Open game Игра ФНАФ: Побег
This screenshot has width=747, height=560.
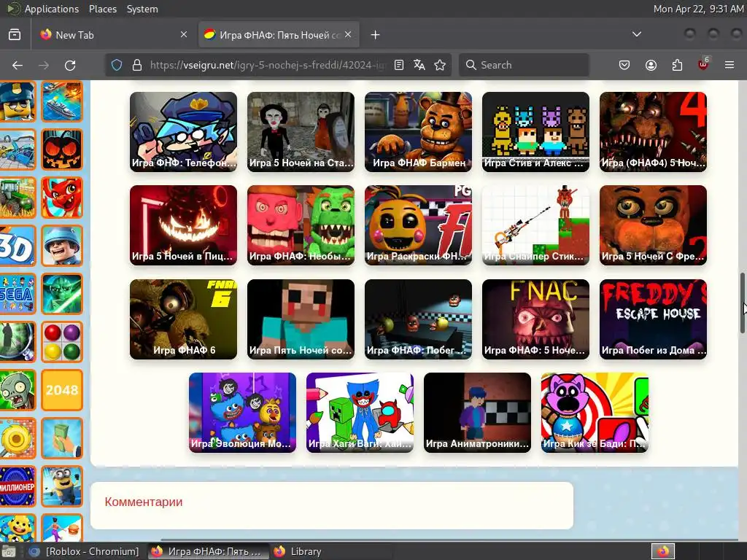(x=418, y=319)
